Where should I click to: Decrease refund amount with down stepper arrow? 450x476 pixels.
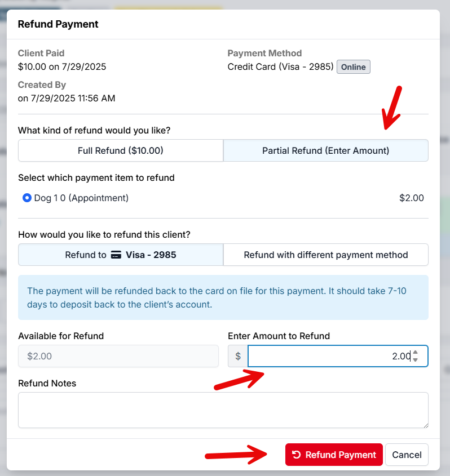point(416,360)
